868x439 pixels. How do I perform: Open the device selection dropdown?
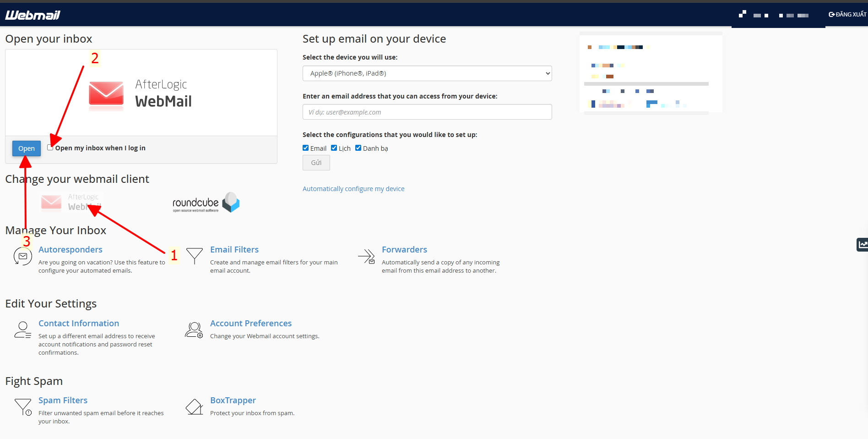point(427,73)
